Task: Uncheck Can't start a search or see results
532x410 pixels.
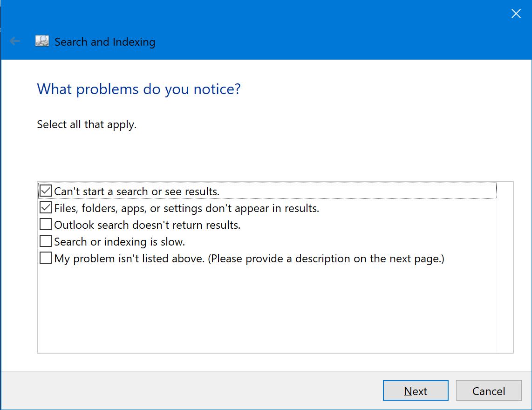Action: point(45,191)
